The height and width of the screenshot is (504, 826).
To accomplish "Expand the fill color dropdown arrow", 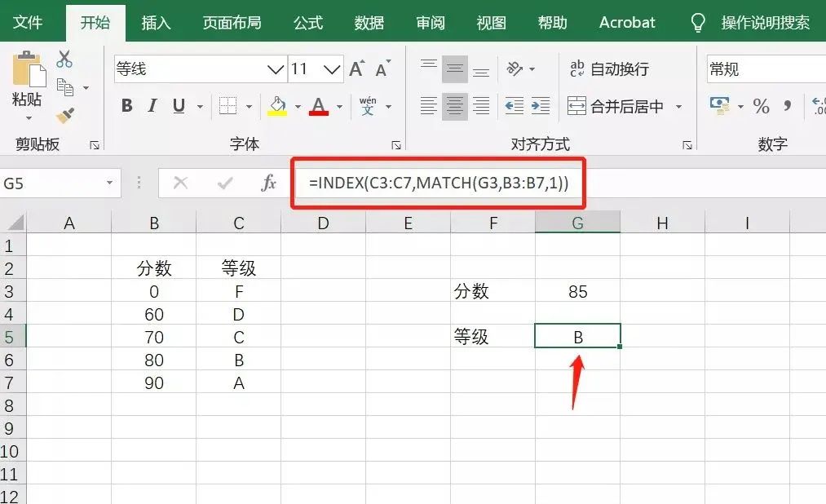I will [298, 107].
